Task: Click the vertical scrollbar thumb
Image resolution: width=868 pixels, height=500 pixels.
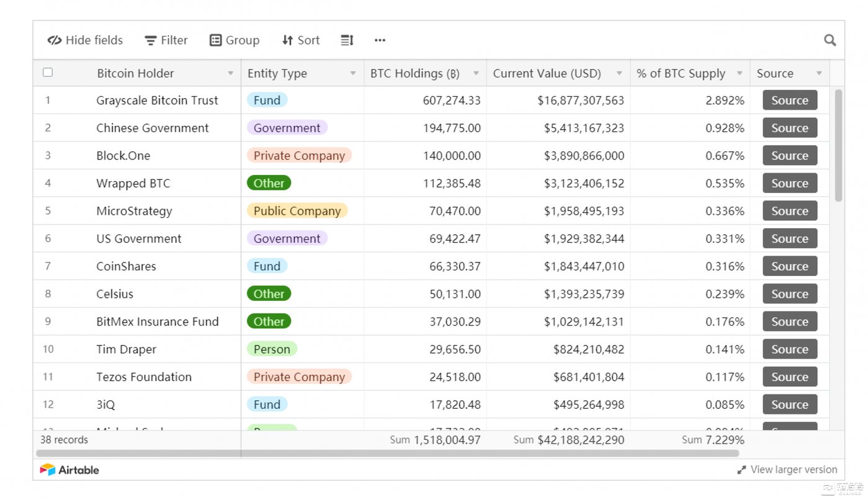Action: (x=838, y=146)
